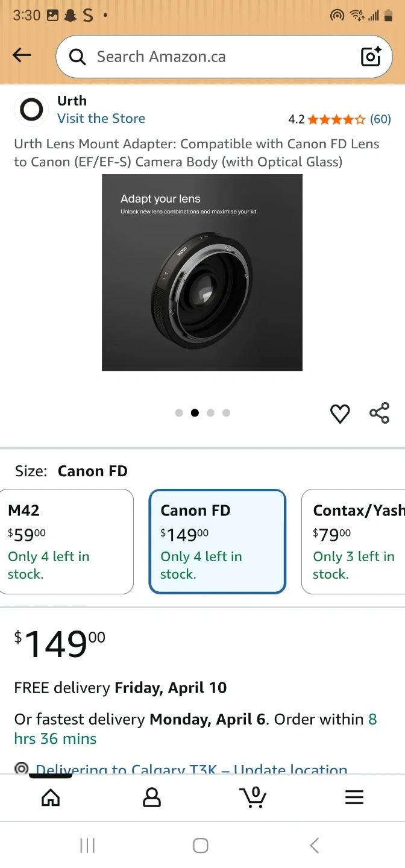Open the 60 customer reviews
405x868 pixels.
tap(380, 119)
